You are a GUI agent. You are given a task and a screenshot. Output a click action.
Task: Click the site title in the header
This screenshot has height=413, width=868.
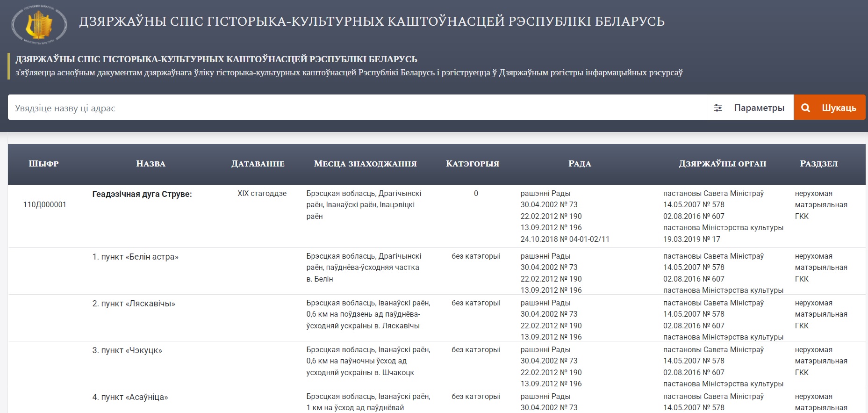pyautogui.click(x=372, y=22)
